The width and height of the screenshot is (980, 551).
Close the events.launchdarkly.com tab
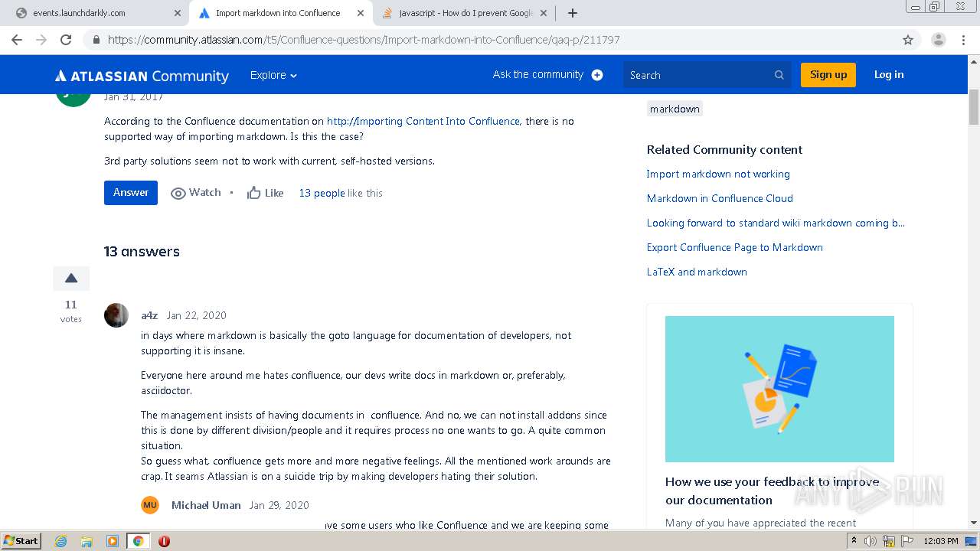pyautogui.click(x=178, y=13)
